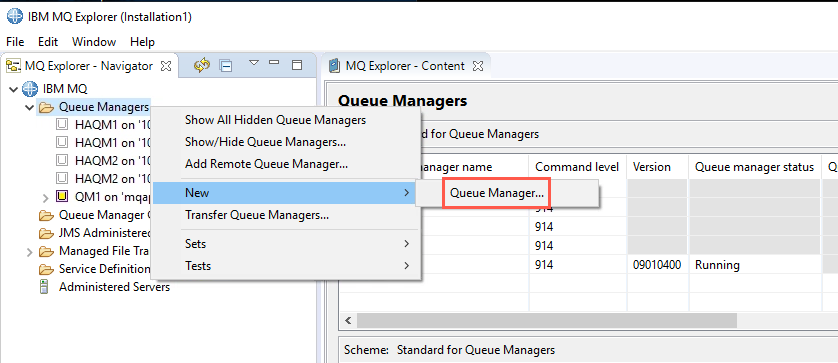
Task: Expand the QM1 queue manager node
Action: (46, 197)
